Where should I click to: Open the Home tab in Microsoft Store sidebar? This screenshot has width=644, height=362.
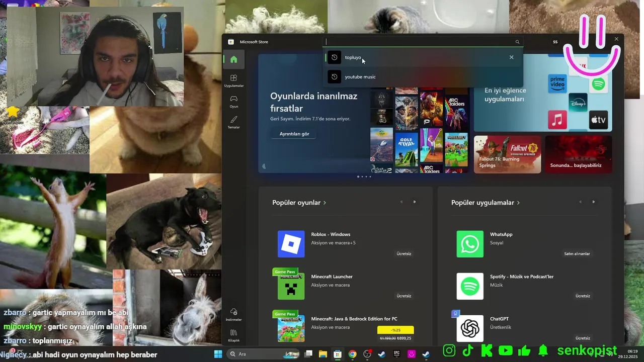pos(233,59)
